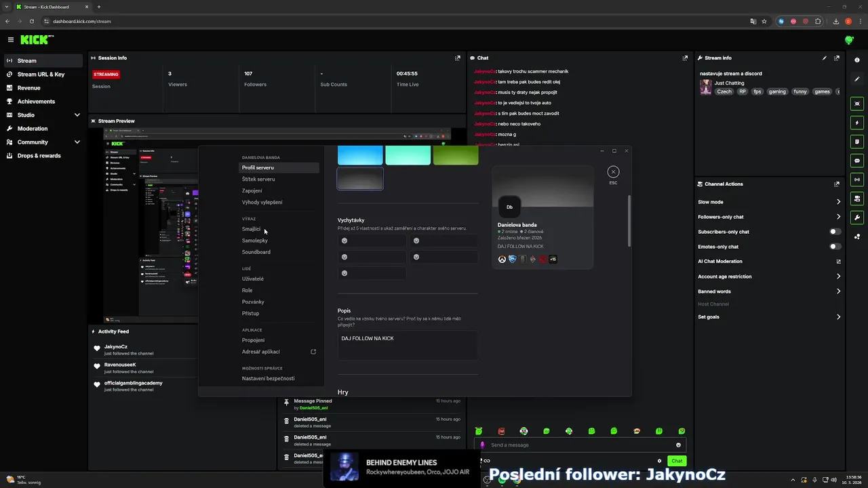Viewport: 868px width, 488px height.
Task: Open the emoji picker in chat input
Action: point(678,445)
